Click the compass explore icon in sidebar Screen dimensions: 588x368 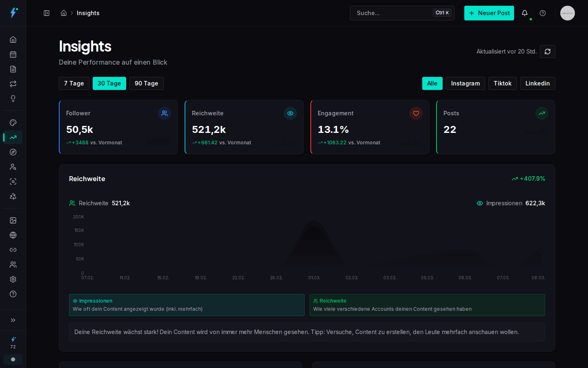coord(13,152)
